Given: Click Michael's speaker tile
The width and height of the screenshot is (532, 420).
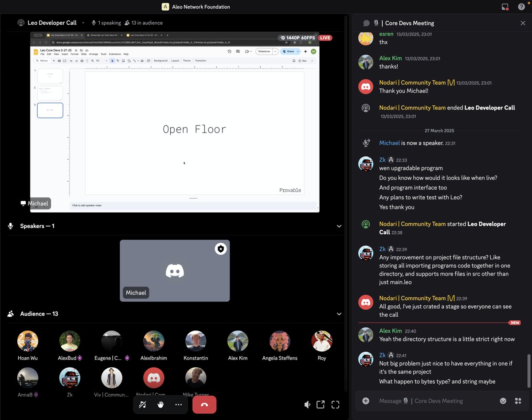Looking at the screenshot, I should 175,271.
